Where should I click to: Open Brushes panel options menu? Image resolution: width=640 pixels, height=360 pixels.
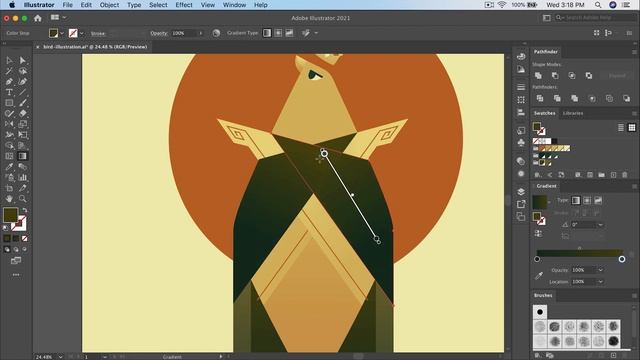point(634,296)
